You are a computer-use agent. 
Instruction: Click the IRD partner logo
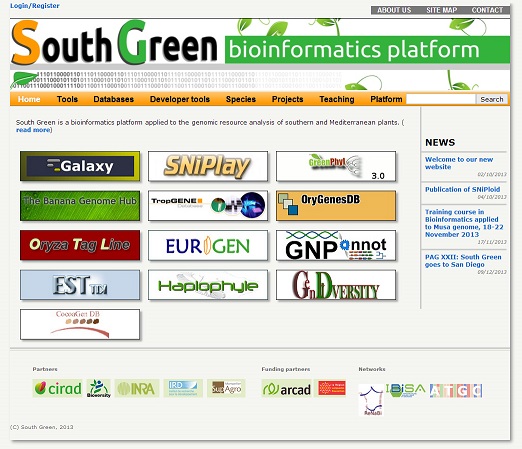coord(183,388)
